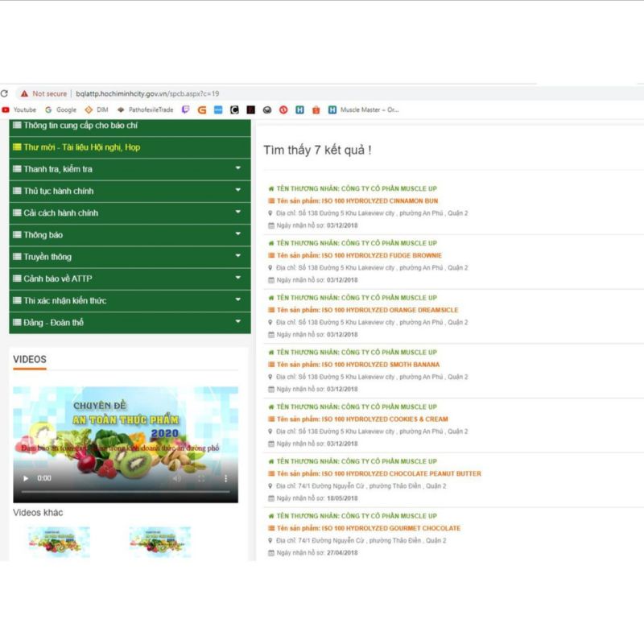Open the Youtube bookmark
Image resolution: width=644 pixels, height=644 pixels.
click(x=19, y=110)
